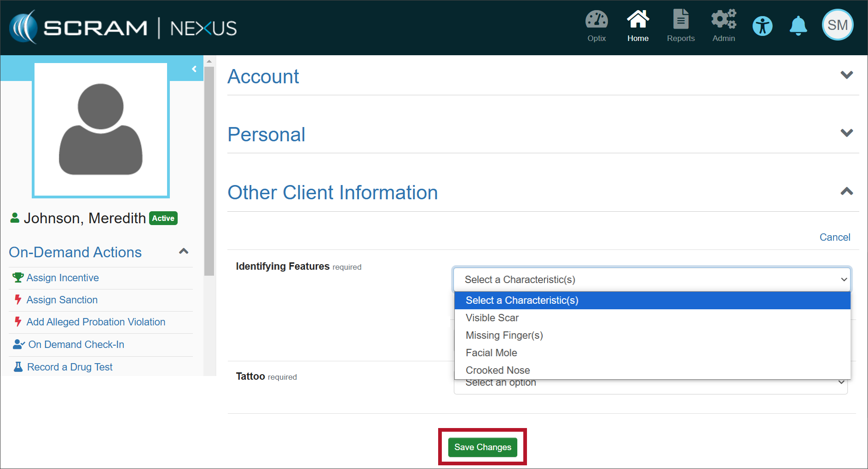The image size is (868, 469).
Task: Open the Assign Sanction action
Action: pos(62,300)
